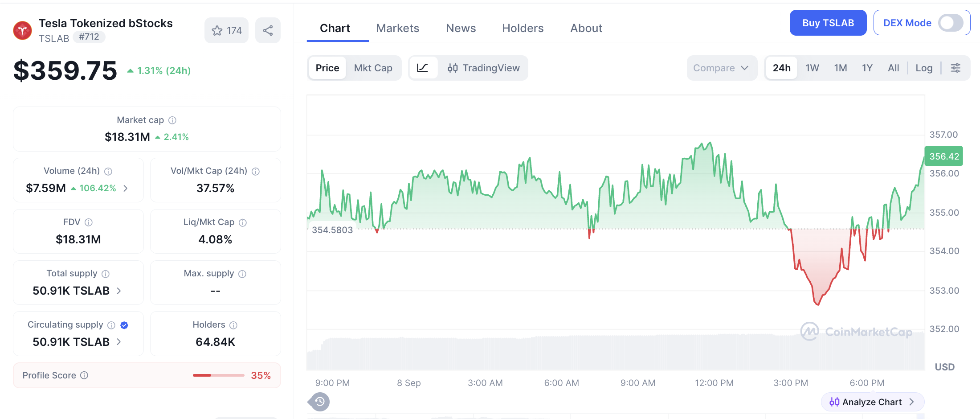Image resolution: width=980 pixels, height=419 pixels.
Task: Select the line chart view icon
Action: pos(422,68)
